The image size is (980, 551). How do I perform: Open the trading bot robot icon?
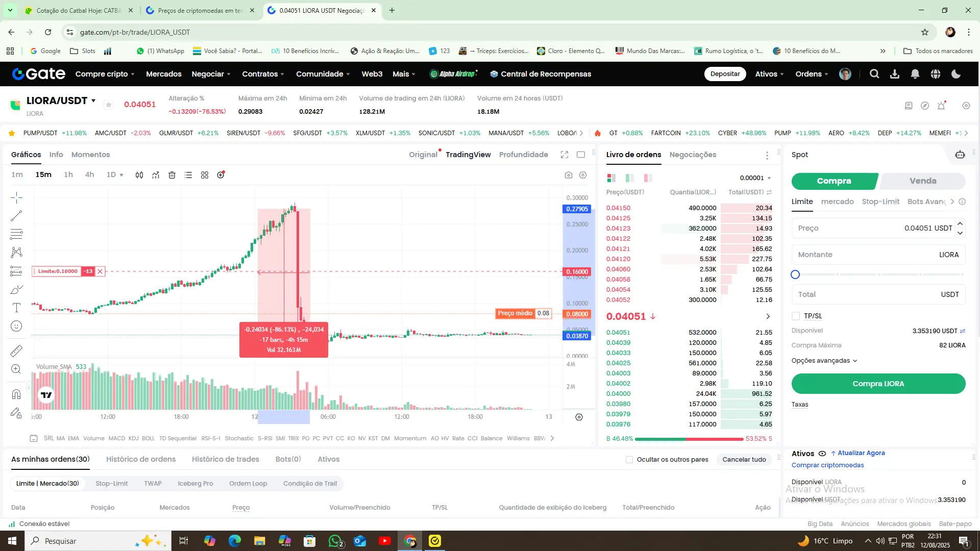[960, 155]
